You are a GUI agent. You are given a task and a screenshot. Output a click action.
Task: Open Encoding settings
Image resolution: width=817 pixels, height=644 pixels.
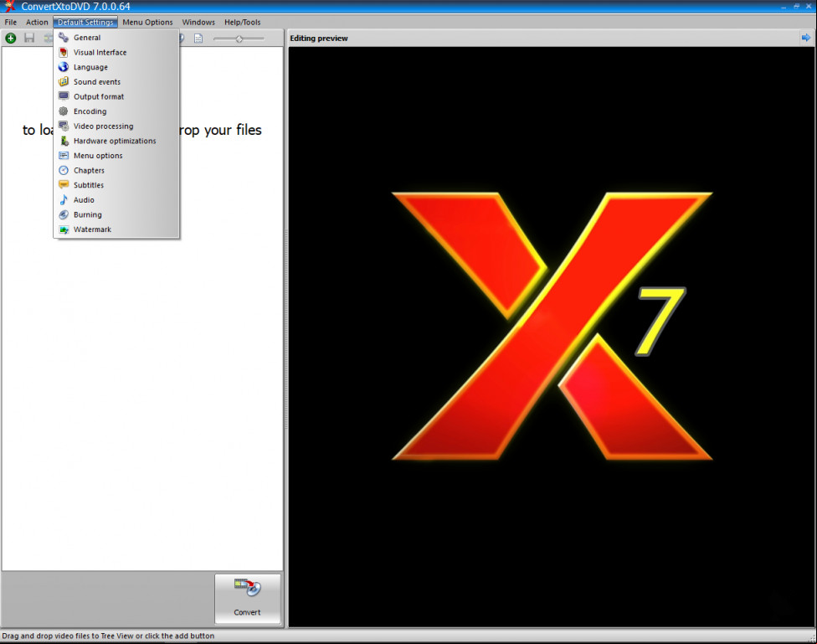point(116,111)
